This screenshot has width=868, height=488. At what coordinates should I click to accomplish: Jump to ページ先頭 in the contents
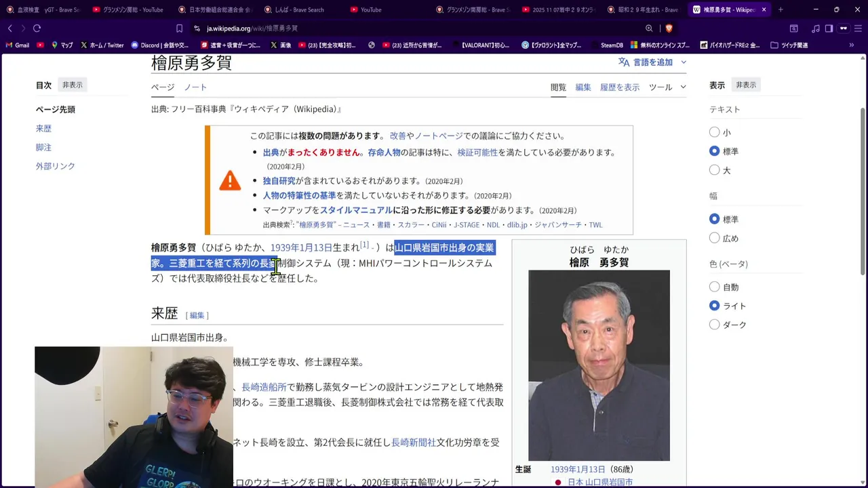tap(56, 109)
